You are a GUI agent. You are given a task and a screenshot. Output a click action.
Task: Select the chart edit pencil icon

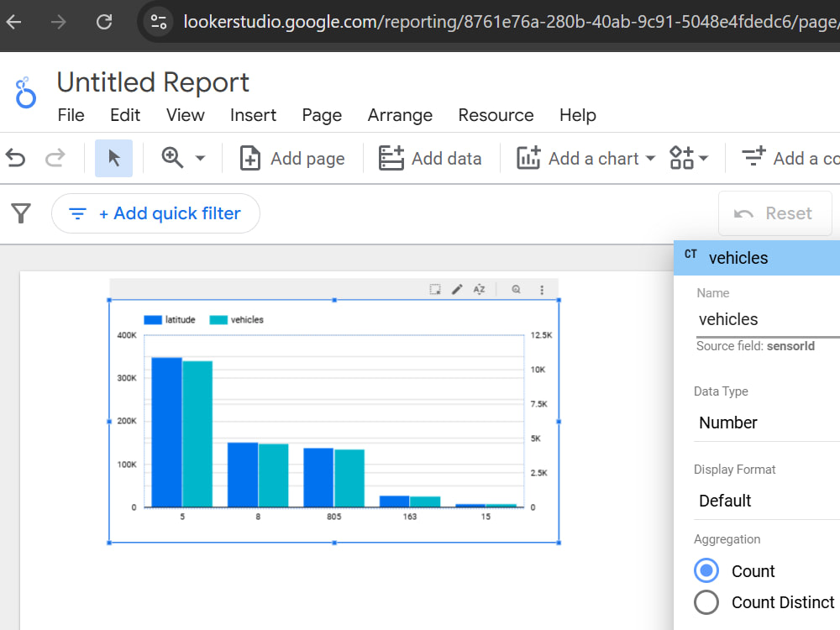(x=457, y=289)
